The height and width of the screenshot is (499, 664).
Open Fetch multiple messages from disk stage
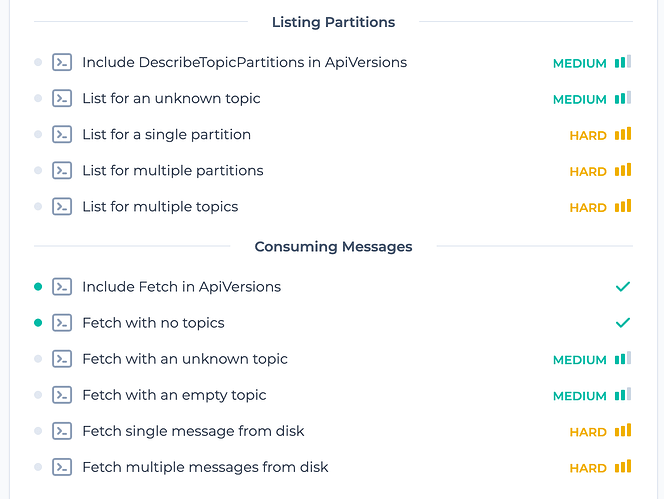pyautogui.click(x=205, y=467)
